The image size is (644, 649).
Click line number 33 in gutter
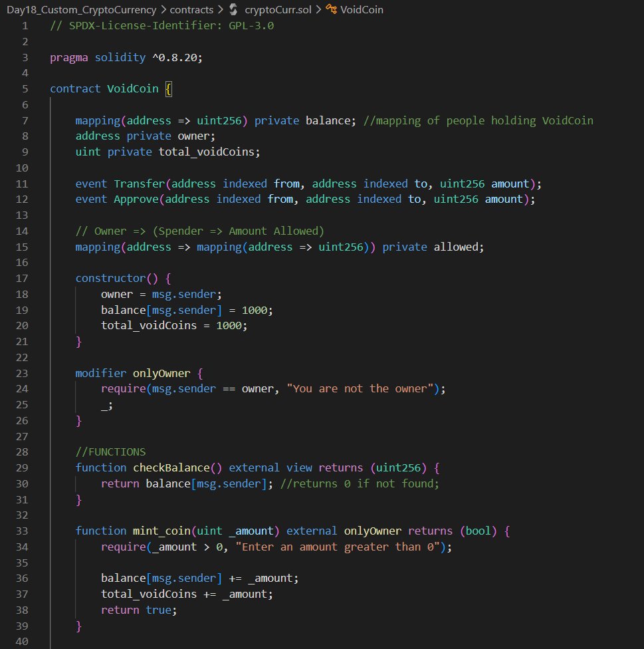pyautogui.click(x=22, y=531)
